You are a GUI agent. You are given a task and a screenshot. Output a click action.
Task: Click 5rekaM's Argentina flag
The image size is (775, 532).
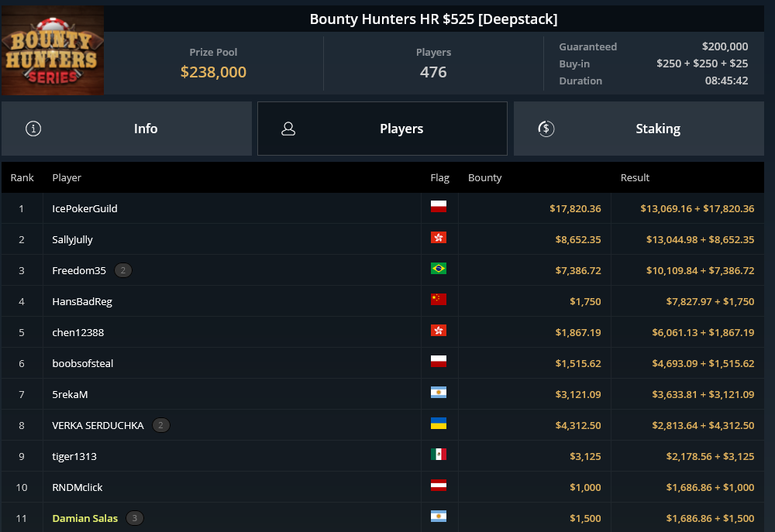[439, 392]
